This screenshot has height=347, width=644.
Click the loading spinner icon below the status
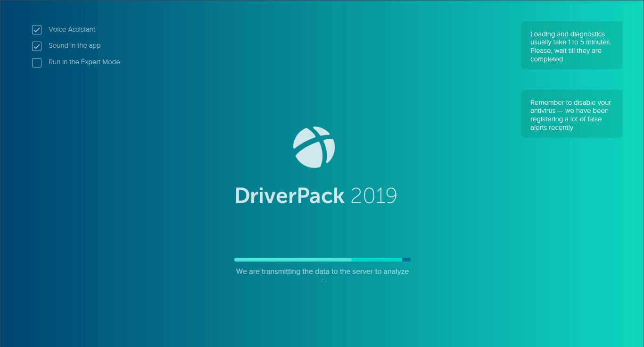pyautogui.click(x=324, y=281)
